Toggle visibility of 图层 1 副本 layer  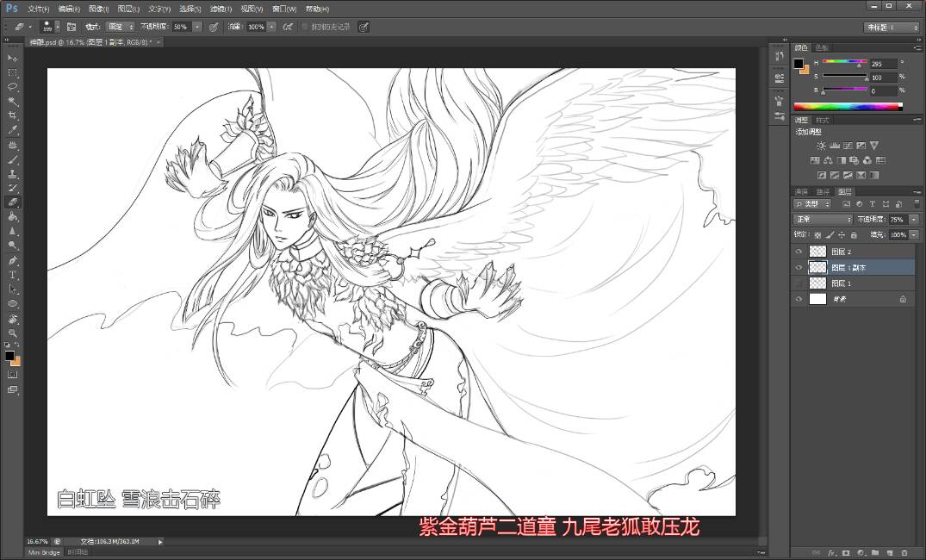tap(799, 268)
